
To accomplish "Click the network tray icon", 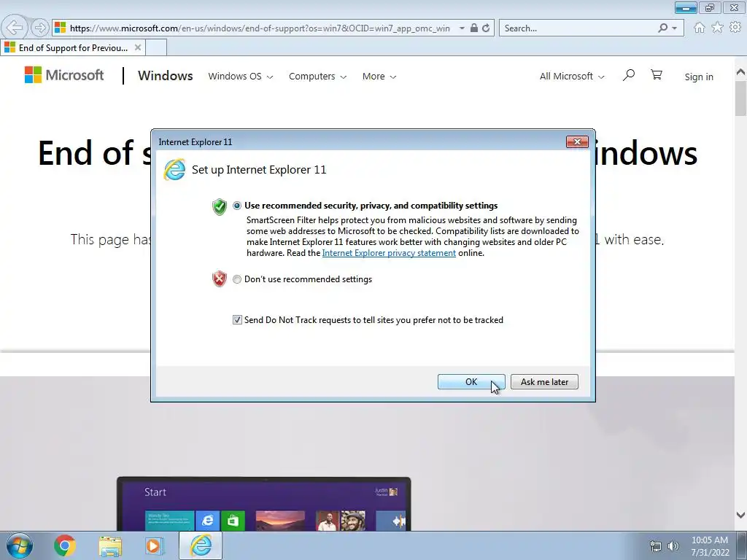I will [x=656, y=546].
